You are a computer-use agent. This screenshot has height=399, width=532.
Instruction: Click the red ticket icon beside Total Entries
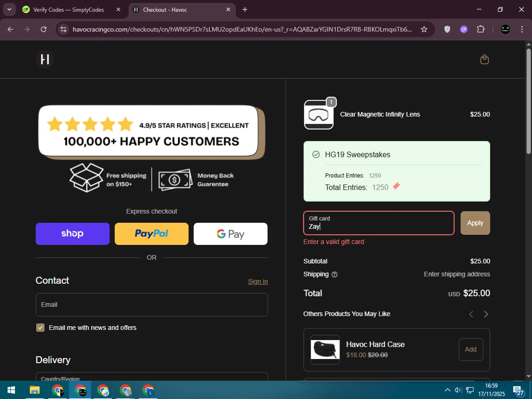(x=397, y=186)
